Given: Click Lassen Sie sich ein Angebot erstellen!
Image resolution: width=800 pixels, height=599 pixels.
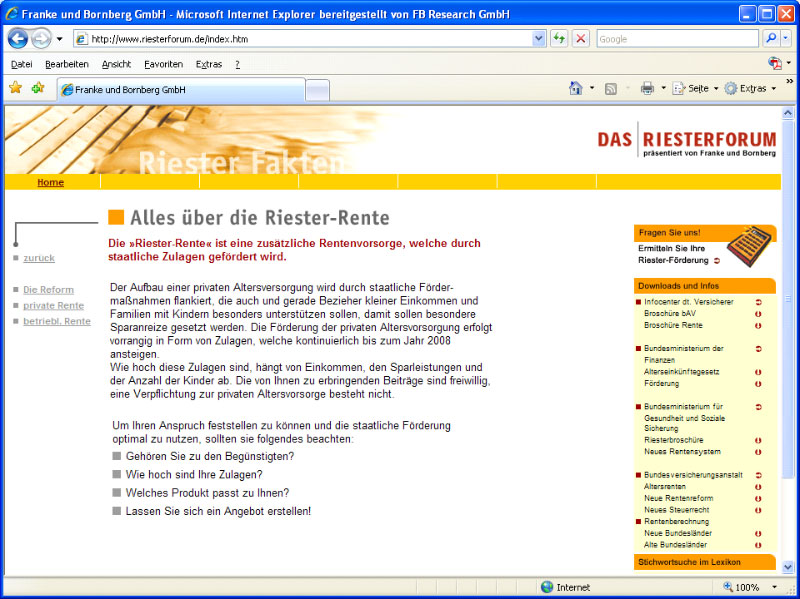Looking at the screenshot, I should [x=218, y=511].
